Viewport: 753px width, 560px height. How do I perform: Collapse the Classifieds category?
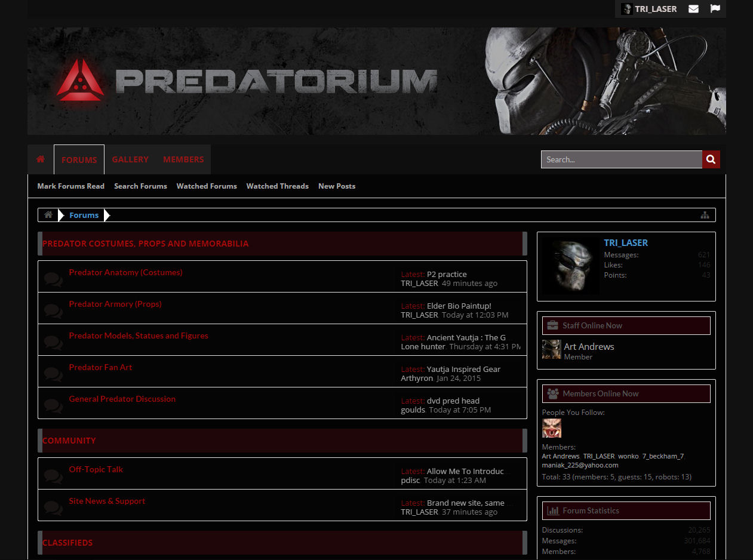[525, 543]
